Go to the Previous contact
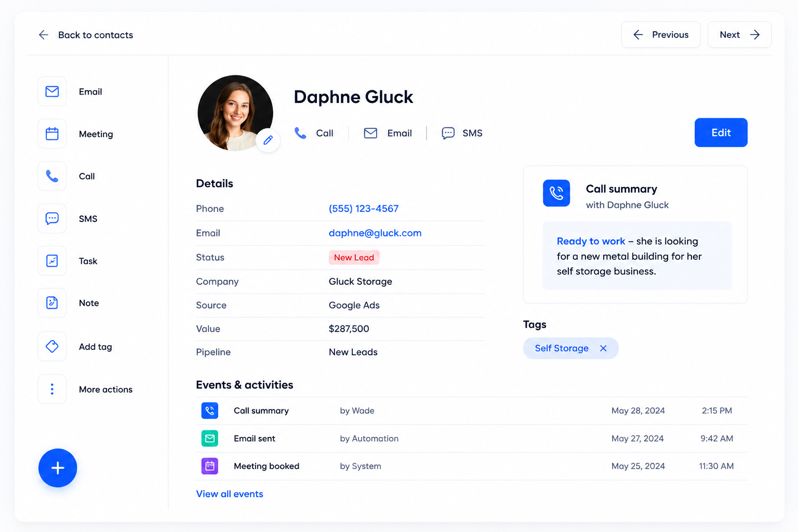The image size is (798, 532). tap(661, 35)
